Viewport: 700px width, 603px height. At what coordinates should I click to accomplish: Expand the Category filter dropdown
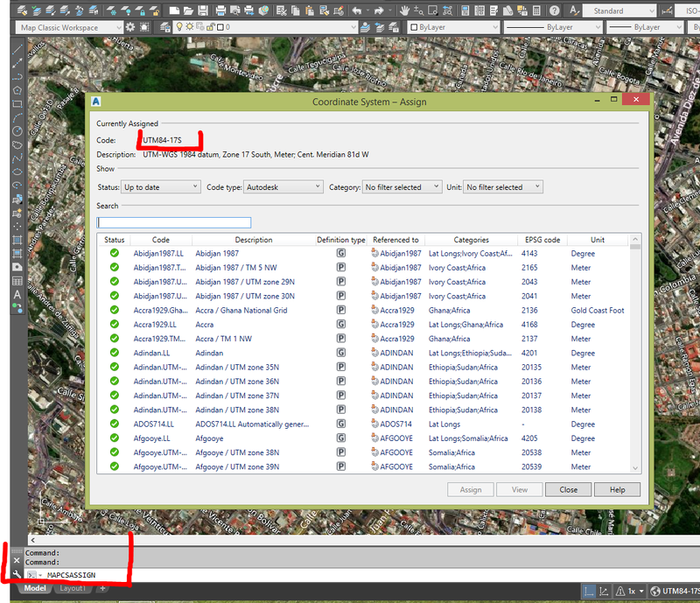tap(402, 187)
